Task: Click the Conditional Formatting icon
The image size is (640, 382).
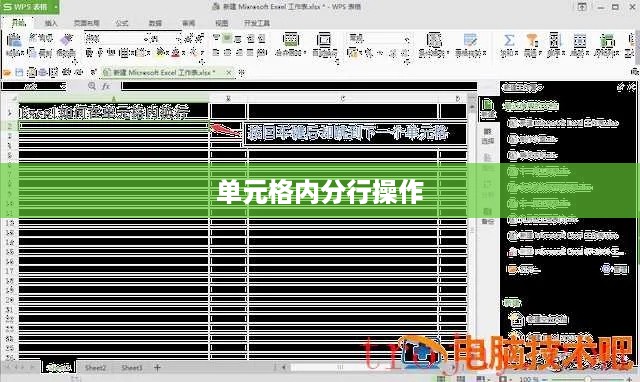Action: click(x=434, y=40)
